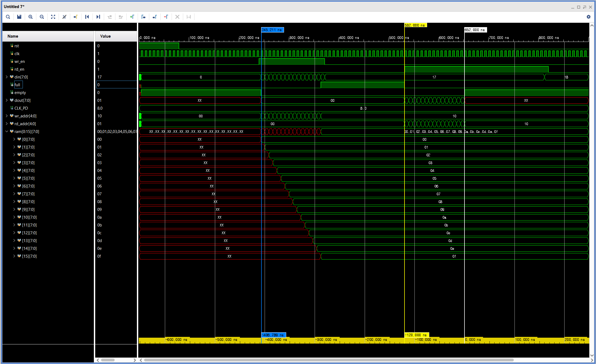Add a marker with green plus icon

point(132,17)
